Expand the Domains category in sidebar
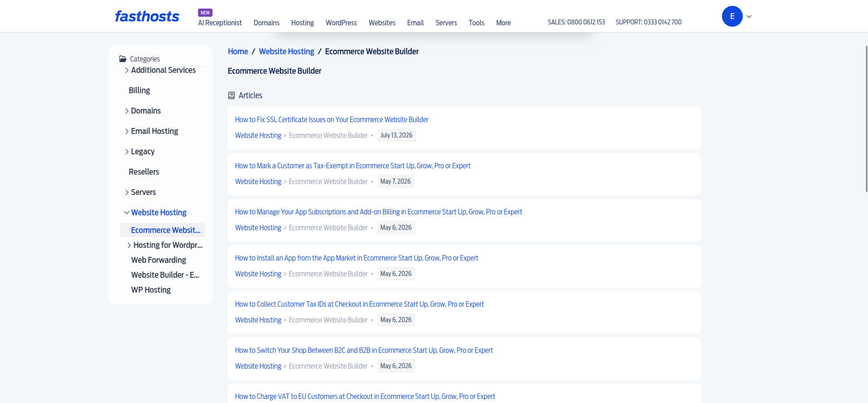Viewport: 868px width, 403px height. 127,111
